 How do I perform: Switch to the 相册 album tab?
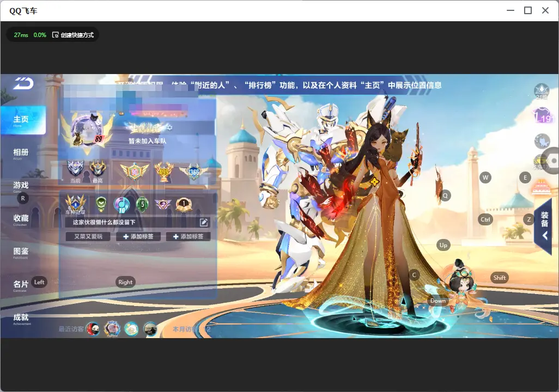pos(21,154)
